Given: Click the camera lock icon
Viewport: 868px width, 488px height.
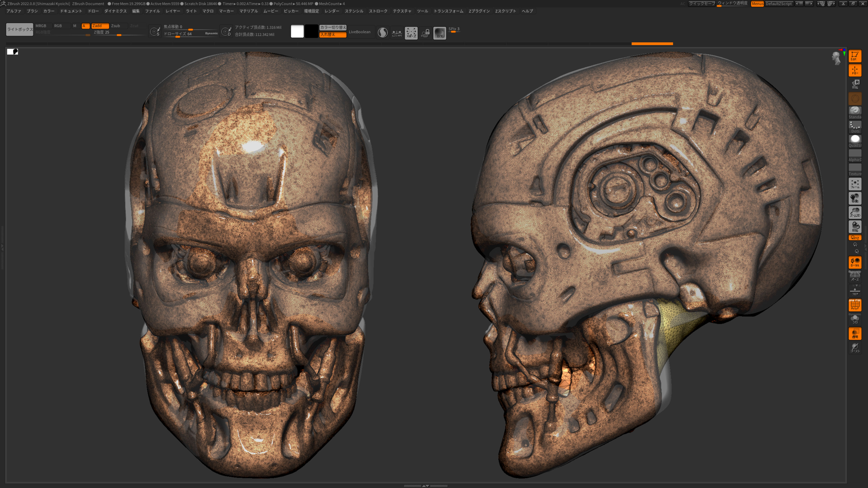Looking at the screenshot, I should click(x=425, y=33).
